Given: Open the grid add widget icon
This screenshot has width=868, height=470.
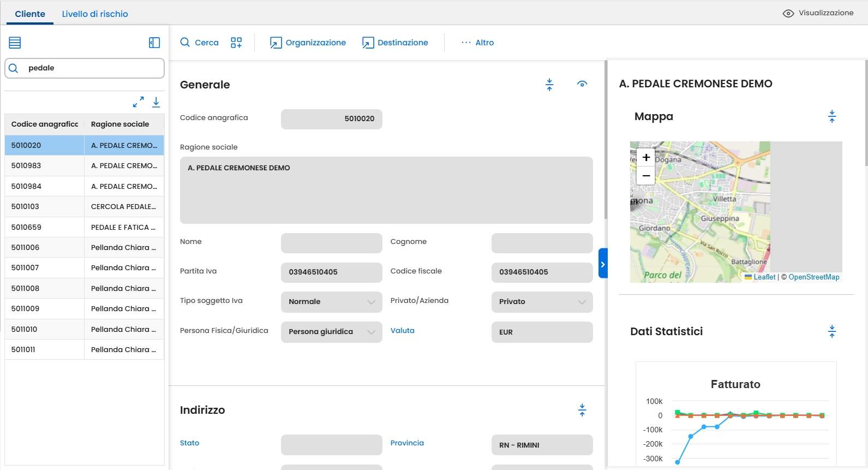Looking at the screenshot, I should (x=236, y=43).
